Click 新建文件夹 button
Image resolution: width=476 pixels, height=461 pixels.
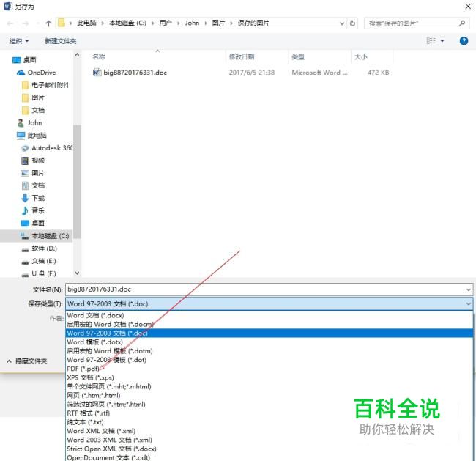[x=60, y=41]
